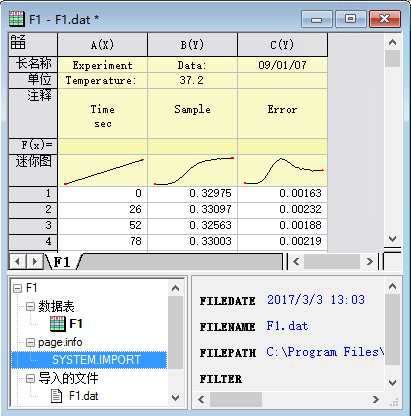Click FILENAME value F1.dat in info panel

pos(287,326)
